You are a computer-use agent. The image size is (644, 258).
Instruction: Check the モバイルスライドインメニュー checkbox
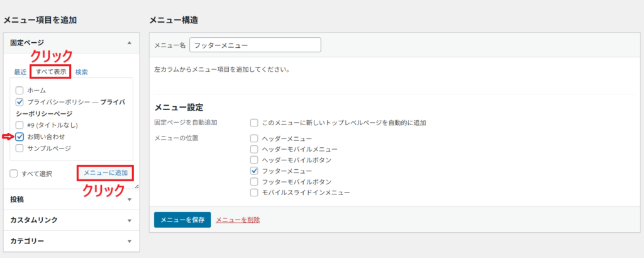click(254, 192)
